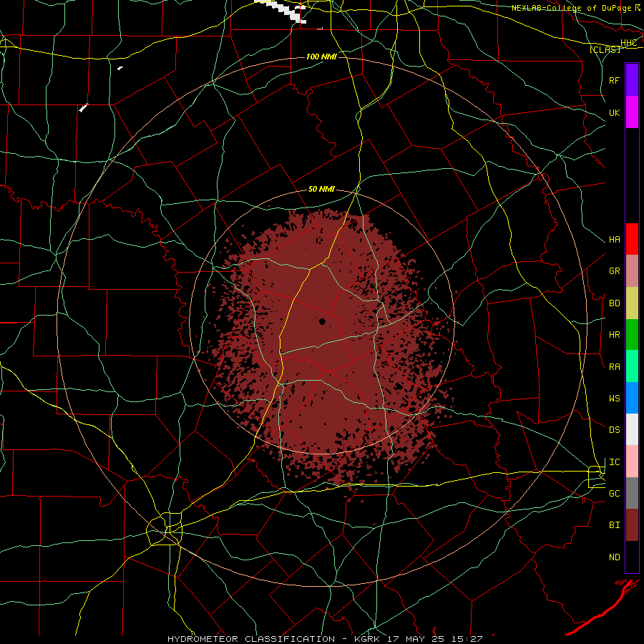Image resolution: width=644 pixels, height=644 pixels.
Task: Click the BD legend label
Action: [615, 303]
